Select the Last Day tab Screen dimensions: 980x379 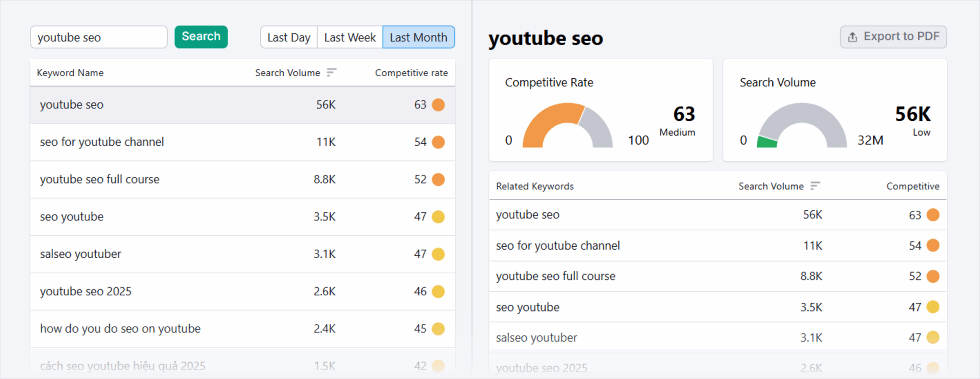pos(289,37)
